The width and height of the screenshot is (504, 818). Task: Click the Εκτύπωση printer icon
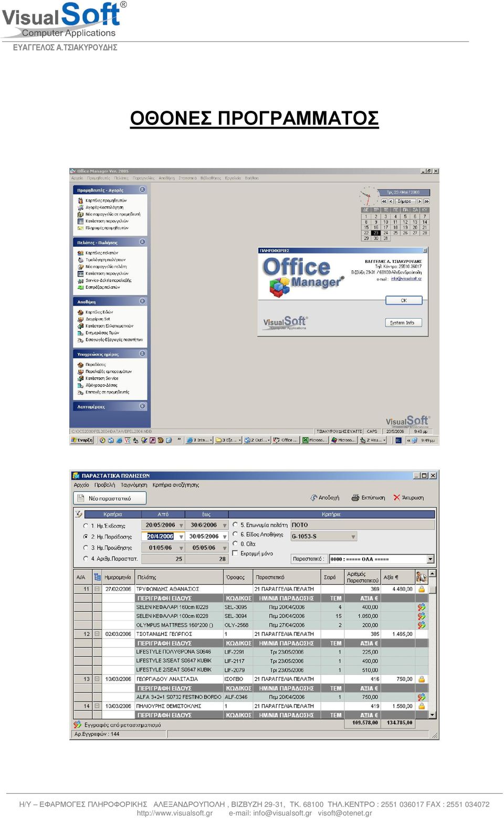pyautogui.click(x=355, y=498)
